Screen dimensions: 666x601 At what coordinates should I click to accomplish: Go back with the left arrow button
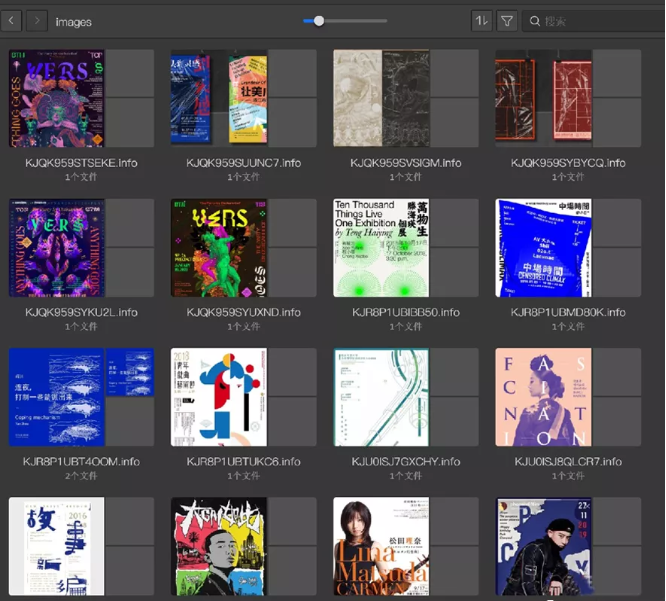coord(11,20)
